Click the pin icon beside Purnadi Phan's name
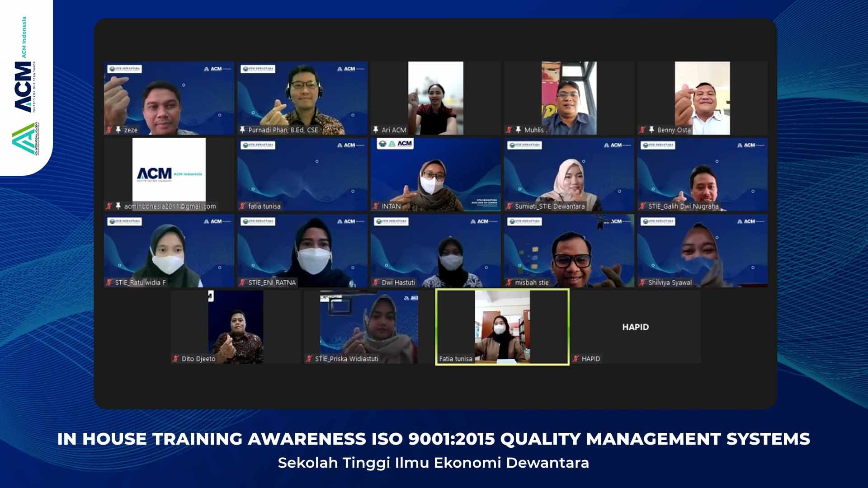 [x=242, y=130]
